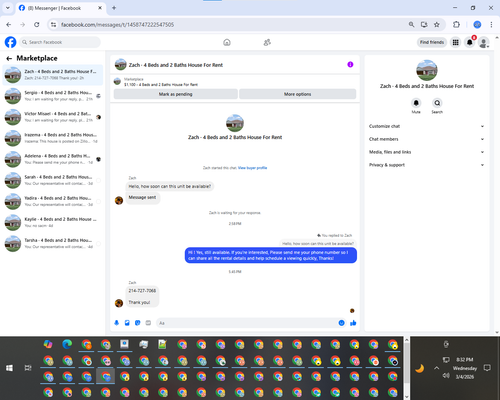Open Tarsha conversation in list
Viewport: 500px width, 400px height.
pos(53,243)
